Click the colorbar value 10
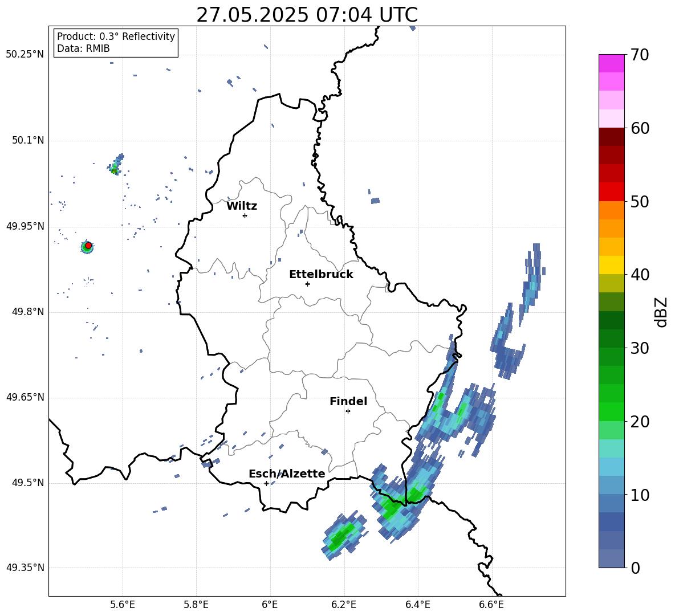This screenshot has height=616, width=675. (x=640, y=495)
